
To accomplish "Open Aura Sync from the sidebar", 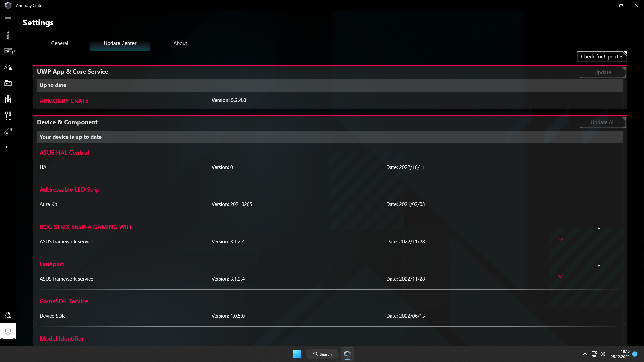I will [8, 67].
